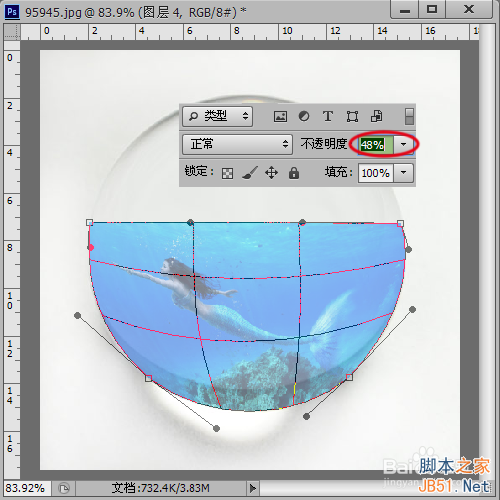This screenshot has width=500, height=500.
Task: Toggle lock all padlock icon
Action: click(x=294, y=173)
